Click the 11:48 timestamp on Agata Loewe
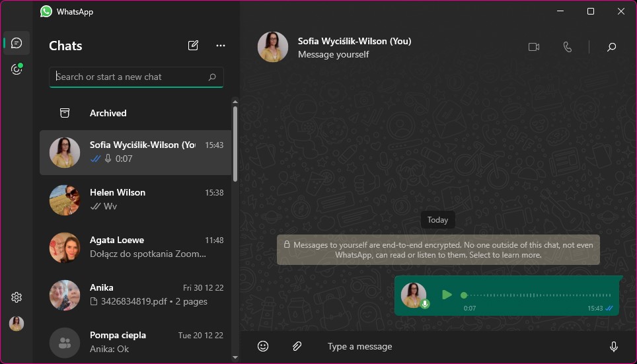Viewport: 637px width, 364px height. coord(214,240)
